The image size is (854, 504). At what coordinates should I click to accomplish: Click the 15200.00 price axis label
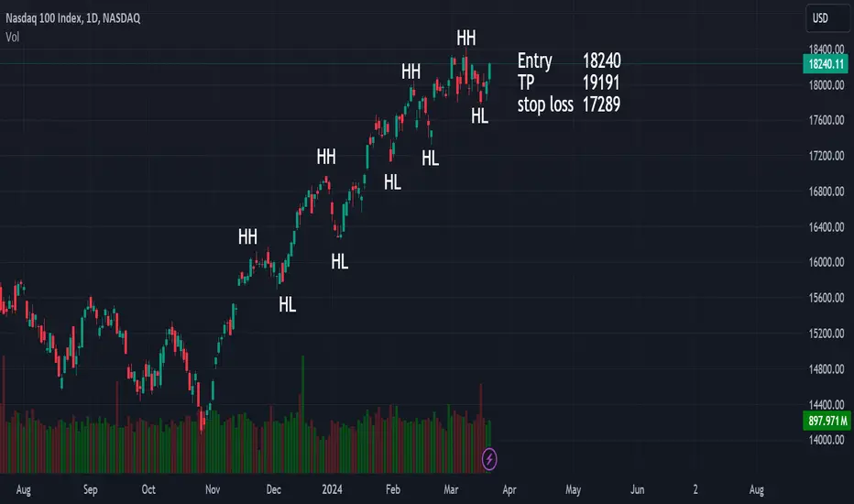(827, 334)
